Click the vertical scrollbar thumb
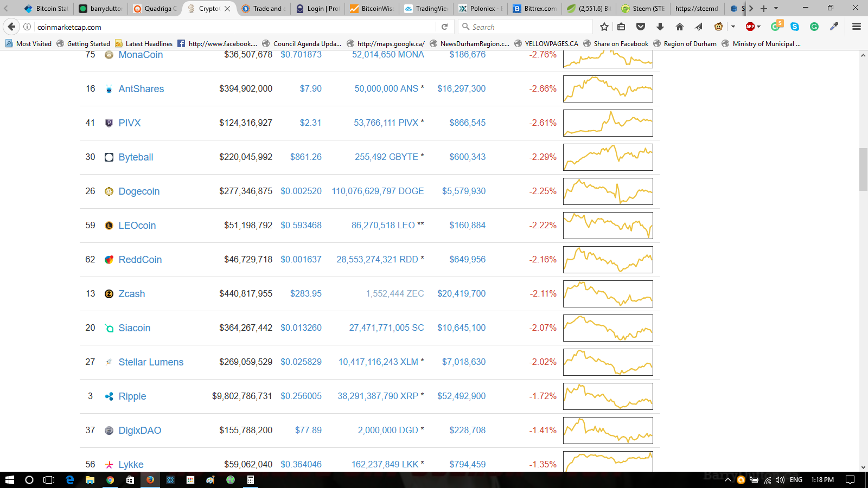Image resolution: width=868 pixels, height=488 pixels. tap(863, 169)
